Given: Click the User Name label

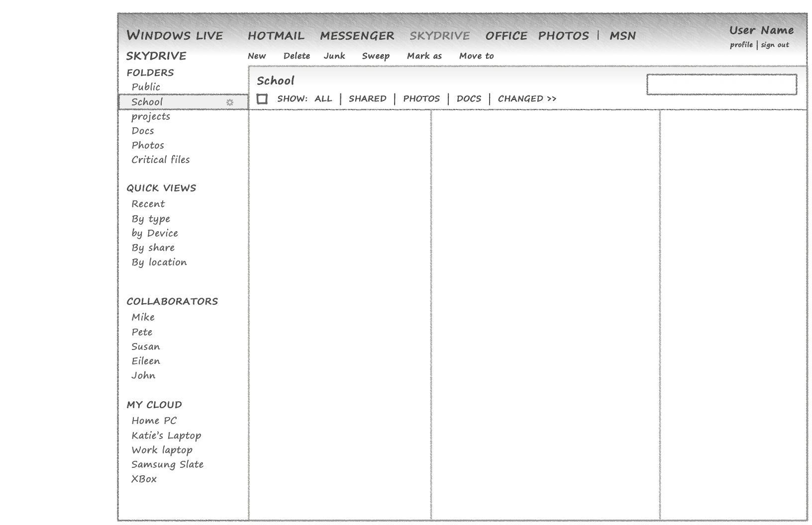Looking at the screenshot, I should (761, 30).
